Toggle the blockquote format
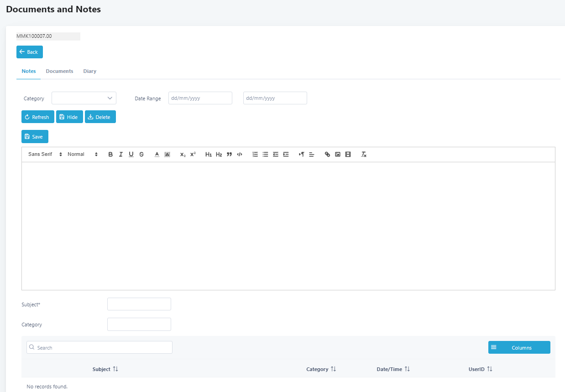Screen dimensions: 565x392 [229, 155]
